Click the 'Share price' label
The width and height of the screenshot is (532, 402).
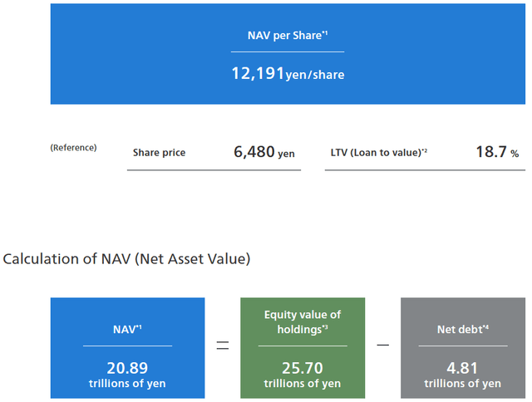pyautogui.click(x=159, y=153)
